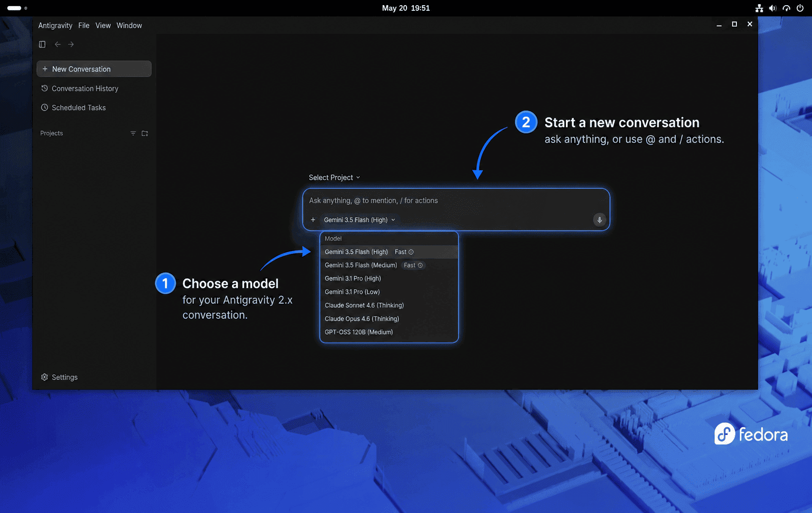Open the volume icon in top bar
Screen dimensions: 812x513
pos(772,8)
